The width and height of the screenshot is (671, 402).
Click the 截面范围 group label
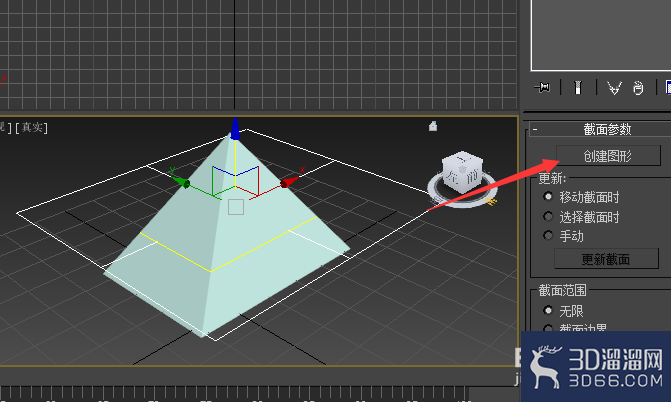(562, 290)
